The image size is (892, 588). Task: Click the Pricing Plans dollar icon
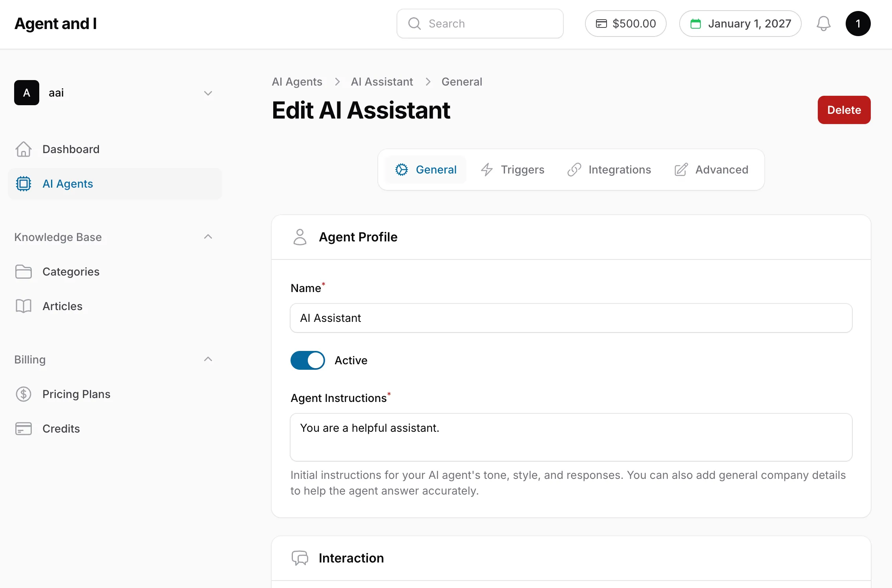tap(24, 394)
